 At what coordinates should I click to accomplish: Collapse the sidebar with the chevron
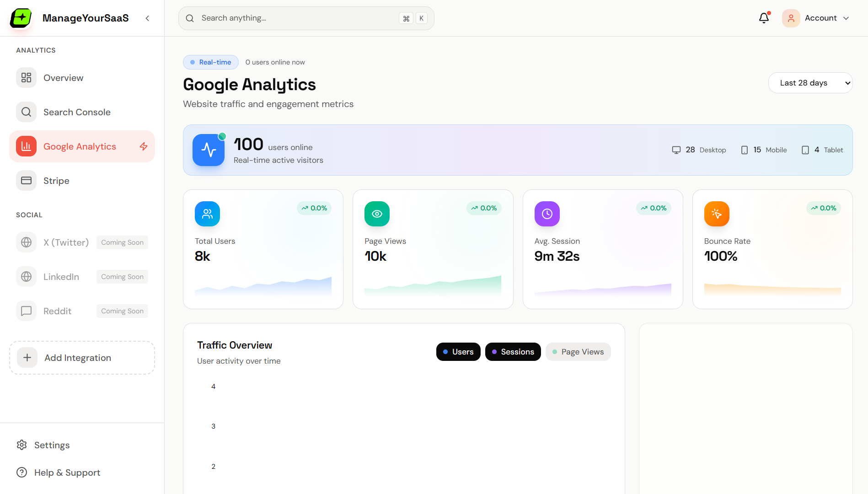[x=147, y=18]
